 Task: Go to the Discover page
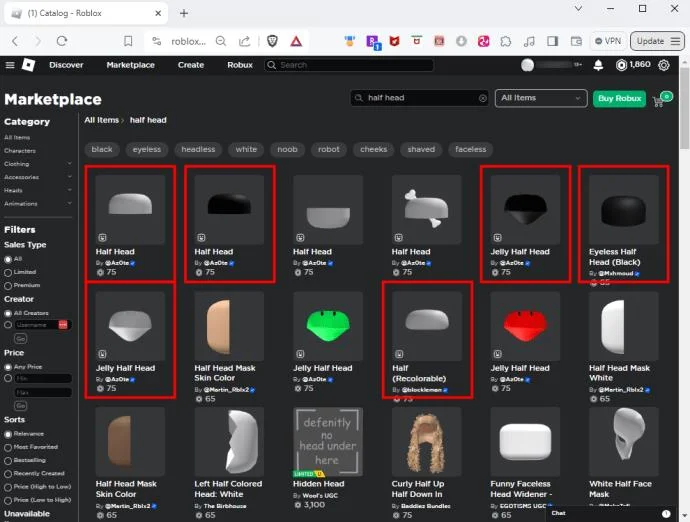[66, 65]
